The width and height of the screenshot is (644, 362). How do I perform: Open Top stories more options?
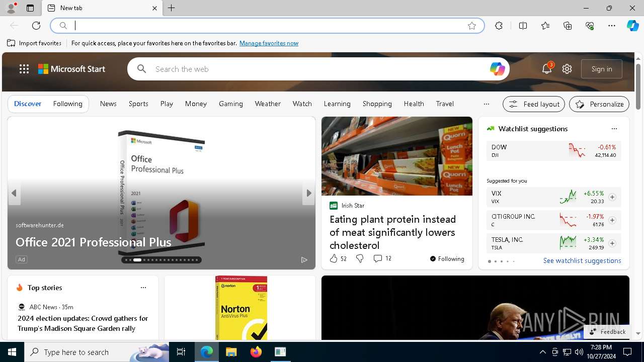pos(143,288)
